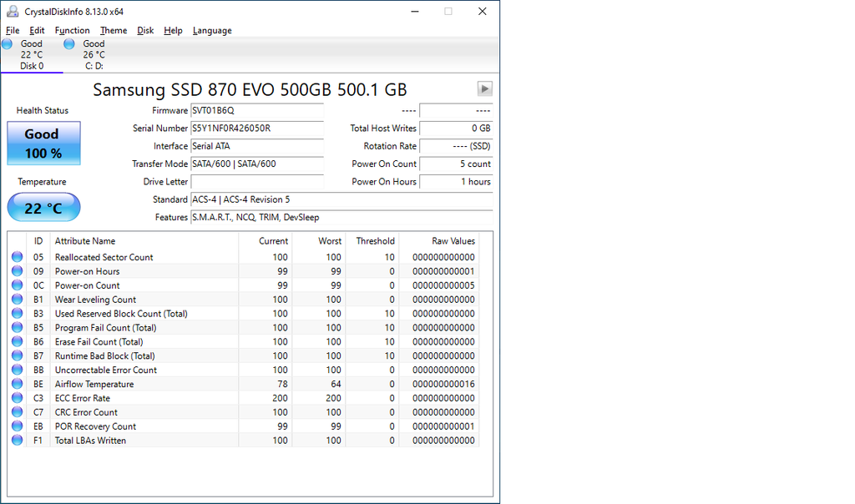Image resolution: width=855 pixels, height=504 pixels.
Task: Open the Theme menu
Action: coord(114,31)
